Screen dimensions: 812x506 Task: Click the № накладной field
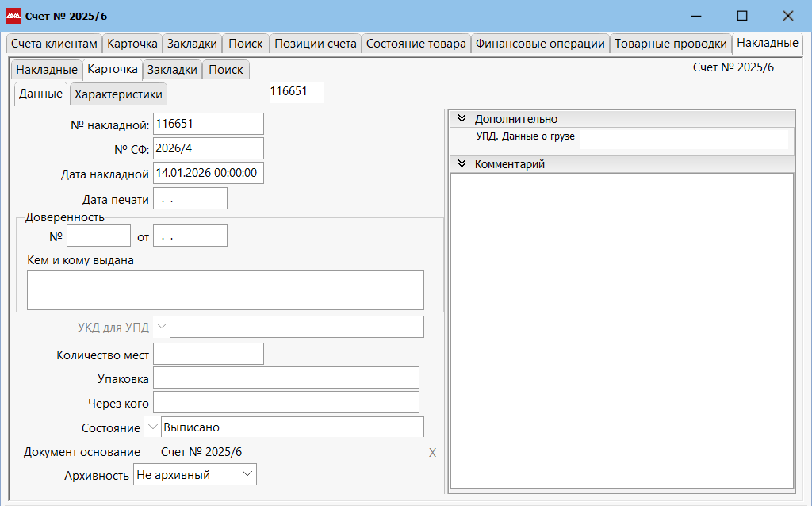(x=208, y=124)
